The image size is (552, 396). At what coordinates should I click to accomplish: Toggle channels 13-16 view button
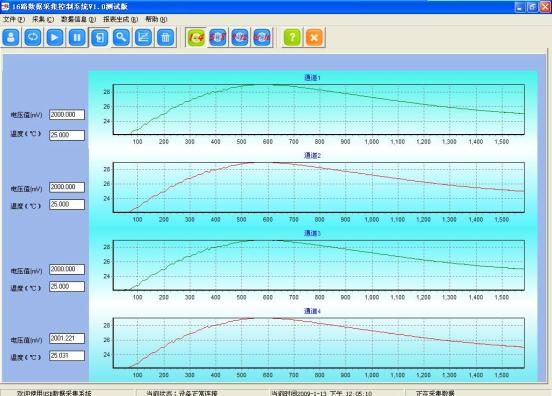coord(262,37)
